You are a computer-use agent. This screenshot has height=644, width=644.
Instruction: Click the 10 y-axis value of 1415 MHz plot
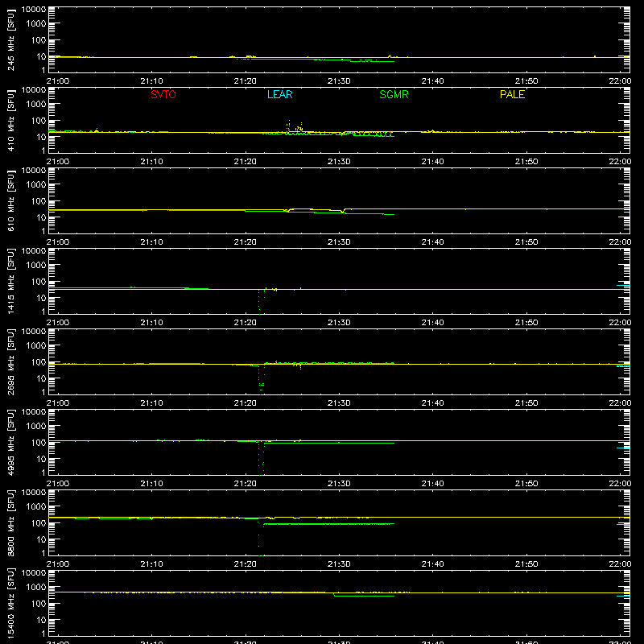pos(41,298)
